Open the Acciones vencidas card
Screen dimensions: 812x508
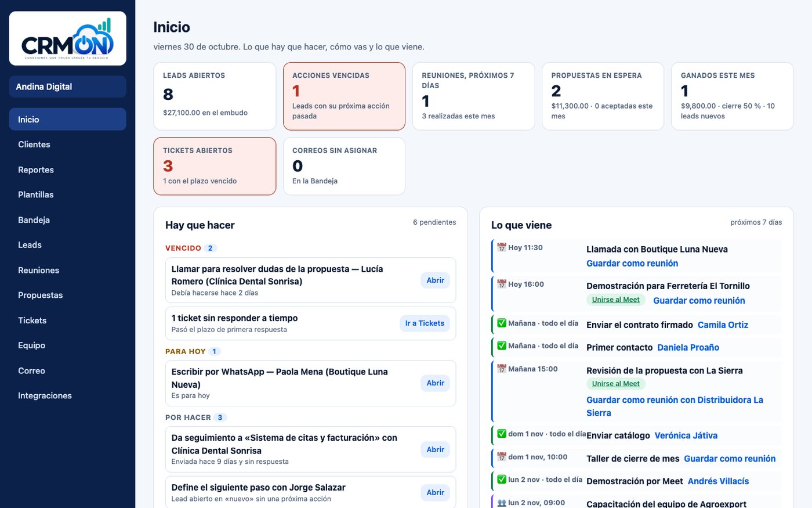tap(344, 96)
